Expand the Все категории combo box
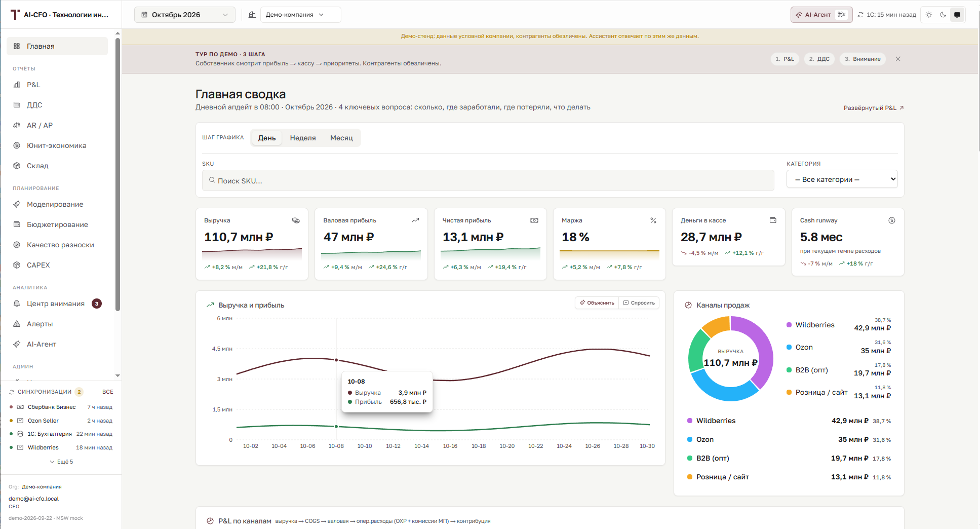This screenshot has width=980, height=529. click(x=842, y=179)
